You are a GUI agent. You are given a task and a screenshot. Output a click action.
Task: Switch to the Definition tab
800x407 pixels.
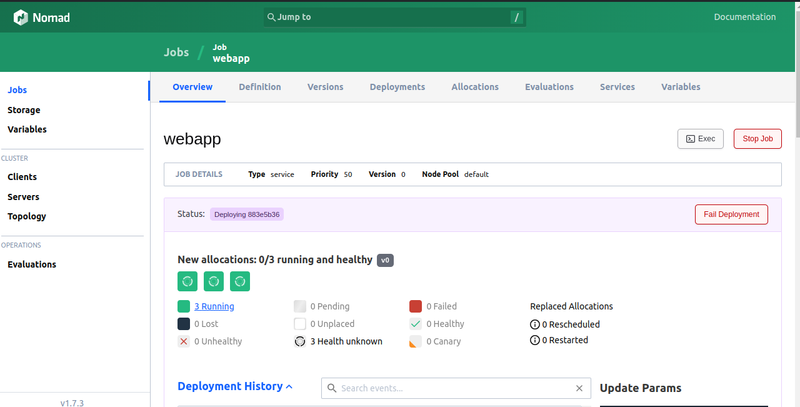pyautogui.click(x=260, y=87)
